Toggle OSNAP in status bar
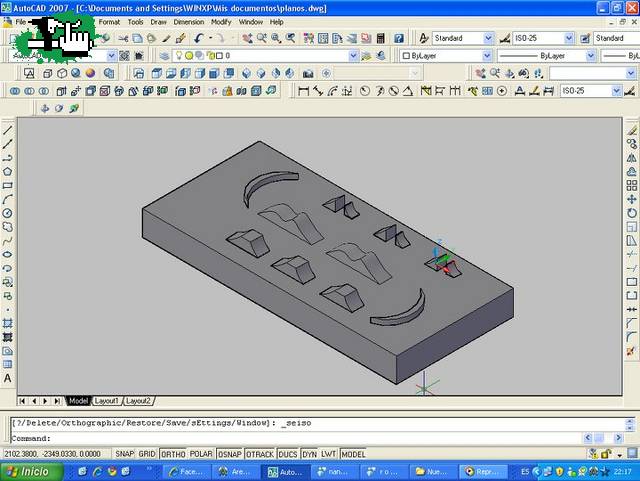 (x=230, y=454)
